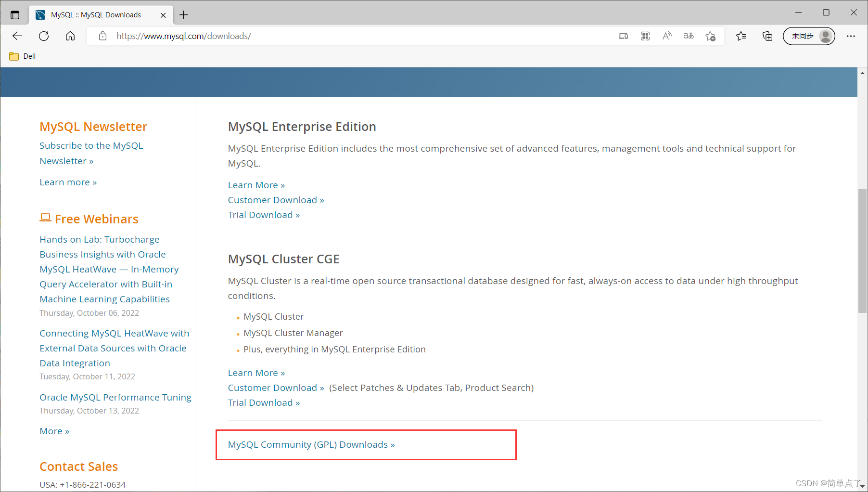Viewport: 868px width, 492px height.
Task: Open the Free Webinars heading
Action: 97,219
